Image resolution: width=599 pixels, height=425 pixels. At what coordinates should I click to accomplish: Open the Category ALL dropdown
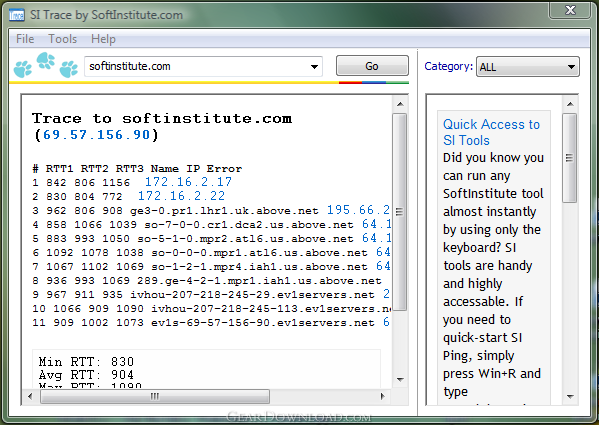[528, 67]
